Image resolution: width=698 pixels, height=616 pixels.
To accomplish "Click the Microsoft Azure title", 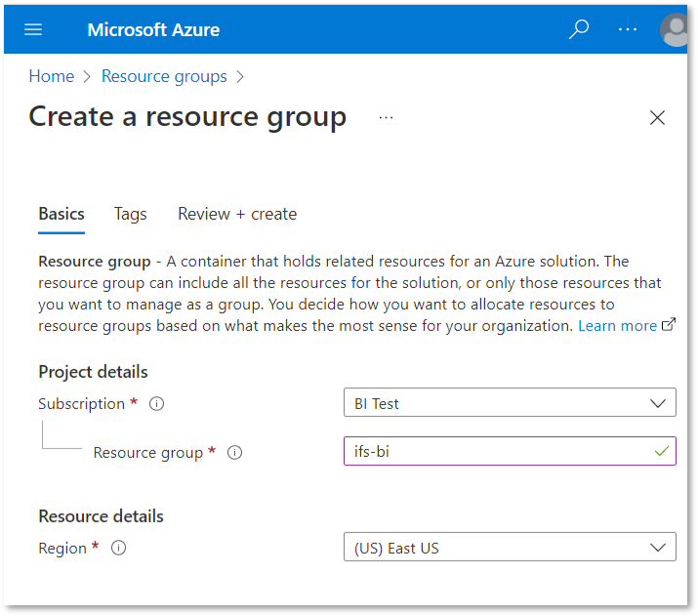I will coord(153,30).
